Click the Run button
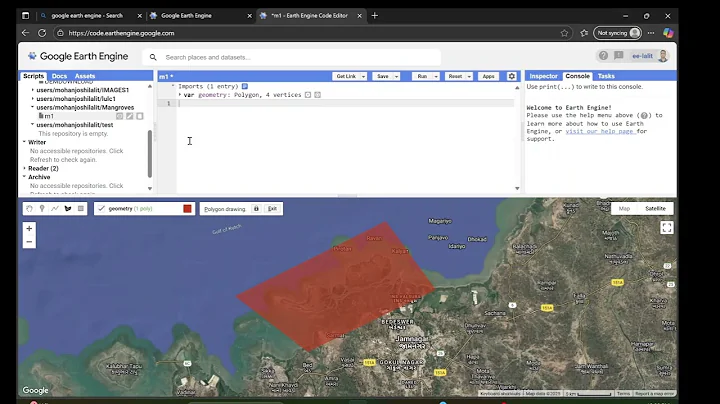 [422, 76]
